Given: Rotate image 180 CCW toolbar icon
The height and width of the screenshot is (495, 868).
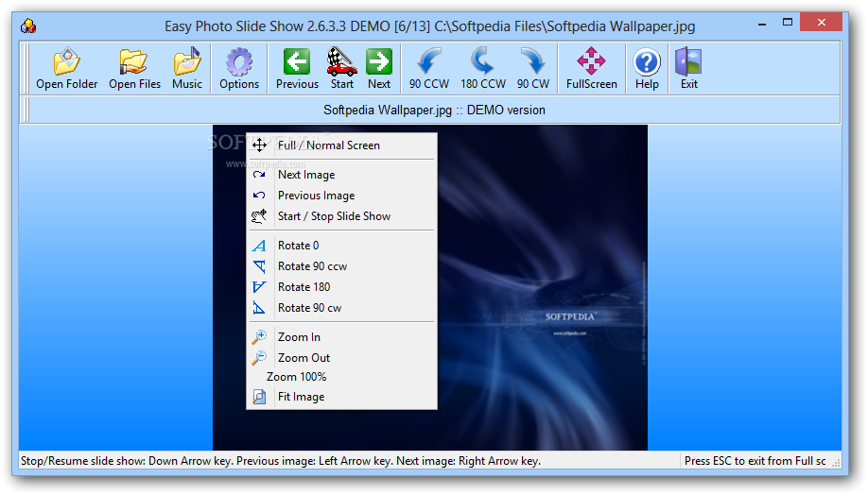Looking at the screenshot, I should click(x=483, y=61).
